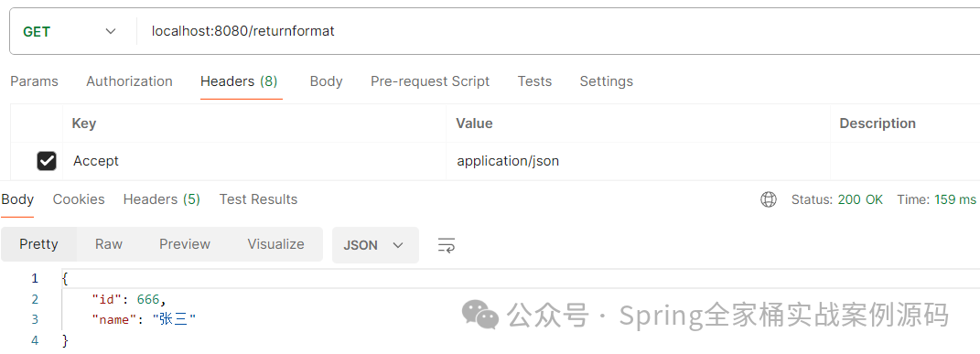Click the globe network icon
The height and width of the screenshot is (354, 980).
point(768,199)
